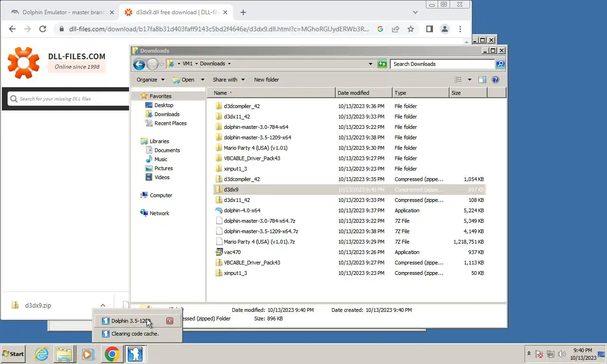Image resolution: width=607 pixels, height=364 pixels.
Task: Sort by Date modified column header
Action: point(364,93)
